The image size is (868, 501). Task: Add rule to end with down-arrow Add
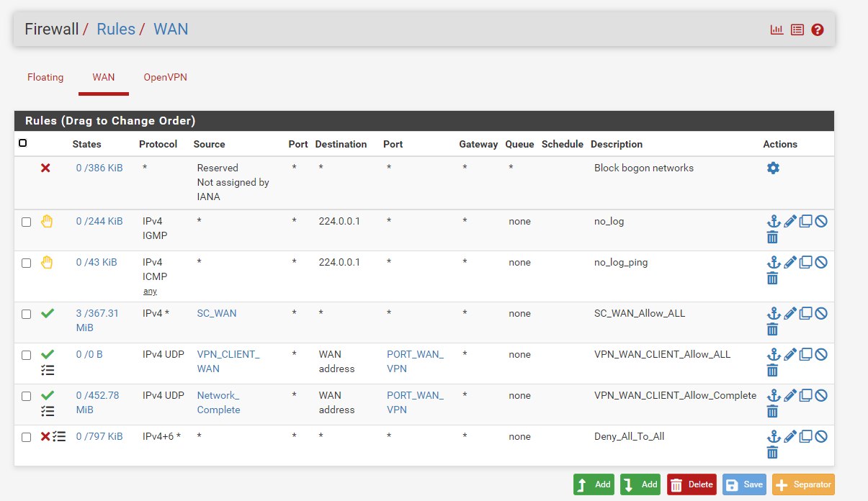pyautogui.click(x=640, y=484)
